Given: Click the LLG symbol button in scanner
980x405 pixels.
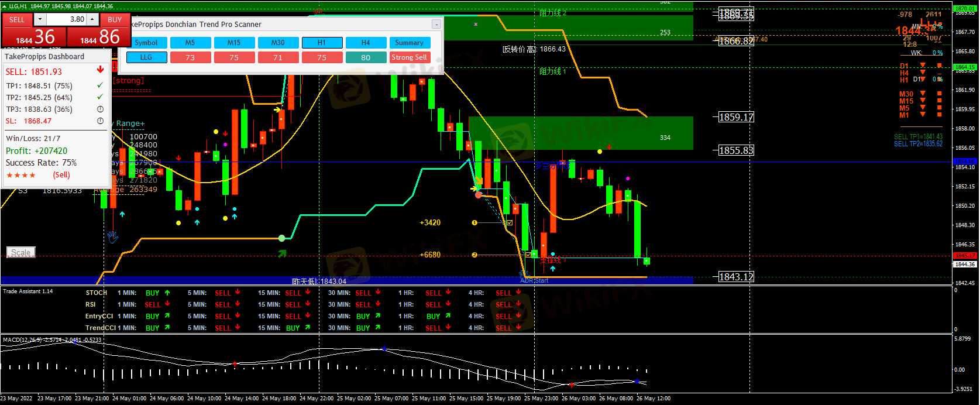Looking at the screenshot, I should 146,57.
